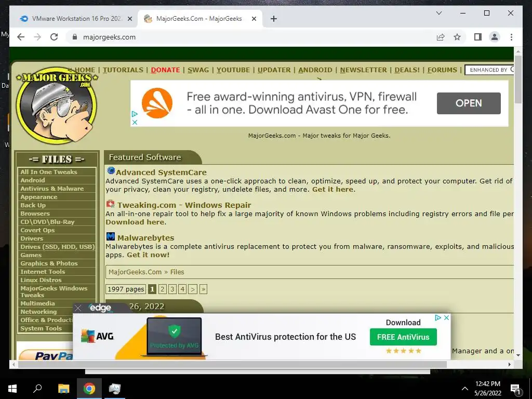Click the padlock site info icon
The width and height of the screenshot is (532, 399).
click(75, 37)
